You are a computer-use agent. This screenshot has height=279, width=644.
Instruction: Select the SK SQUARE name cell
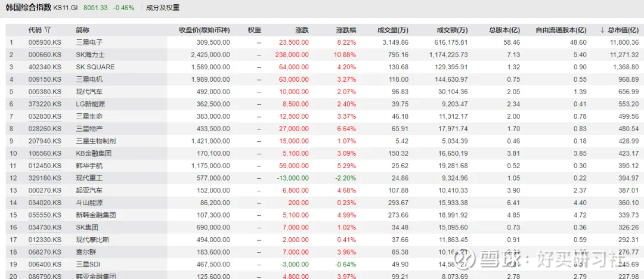pos(95,67)
